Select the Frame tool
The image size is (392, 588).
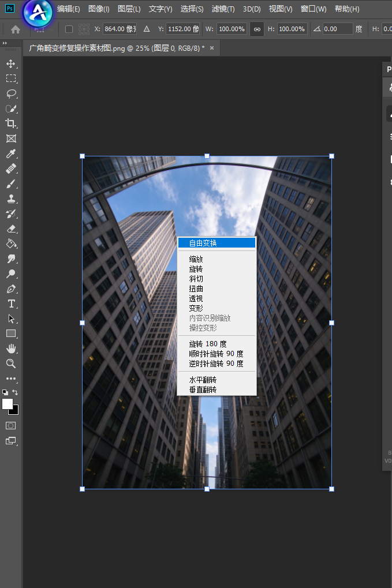[x=11, y=138]
